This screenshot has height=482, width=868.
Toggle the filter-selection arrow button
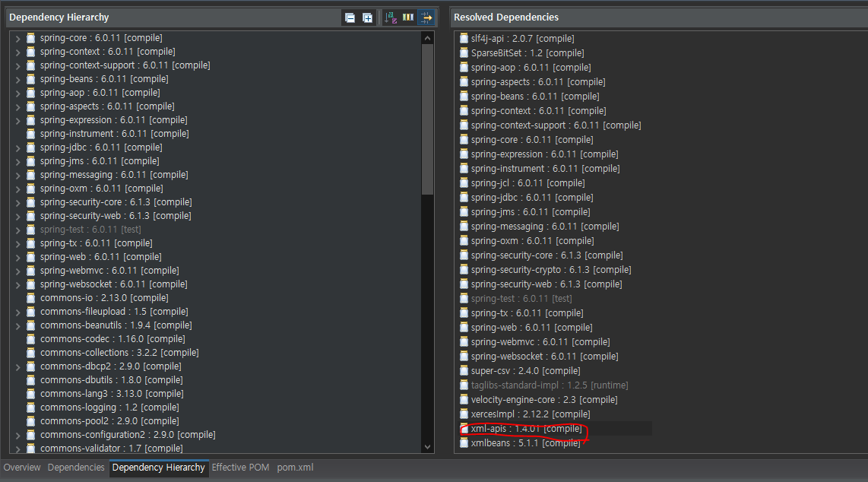point(426,17)
